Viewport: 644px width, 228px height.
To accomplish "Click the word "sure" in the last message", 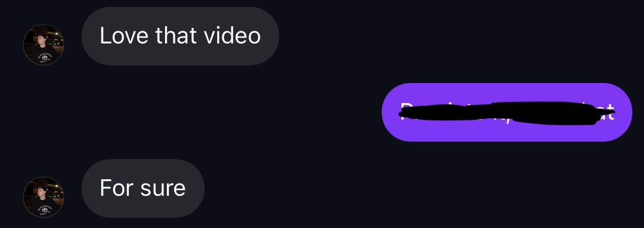I will [161, 188].
